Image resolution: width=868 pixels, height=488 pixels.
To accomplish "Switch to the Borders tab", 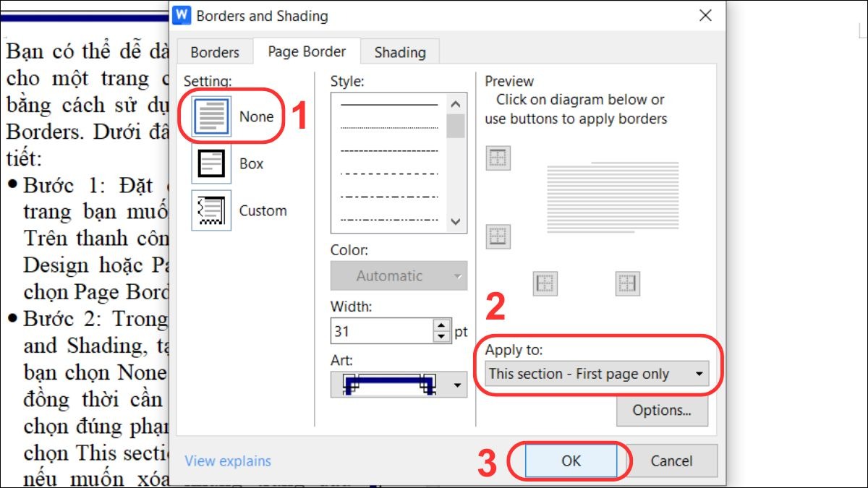I will coord(215,52).
